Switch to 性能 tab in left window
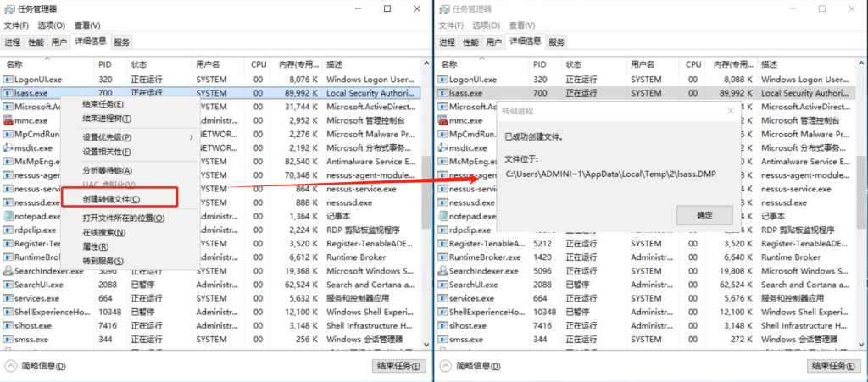This screenshot has height=382, width=868. 36,42
